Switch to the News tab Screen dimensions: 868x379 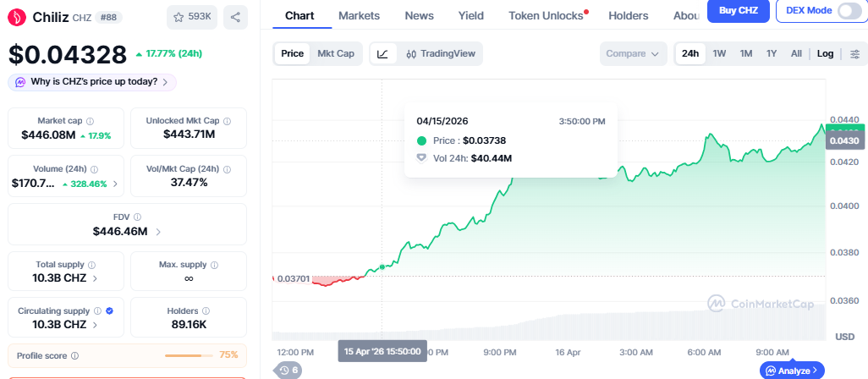(x=419, y=15)
